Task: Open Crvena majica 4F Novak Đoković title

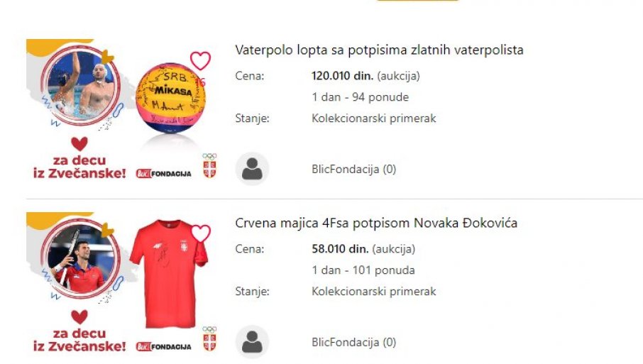Action: [376, 223]
